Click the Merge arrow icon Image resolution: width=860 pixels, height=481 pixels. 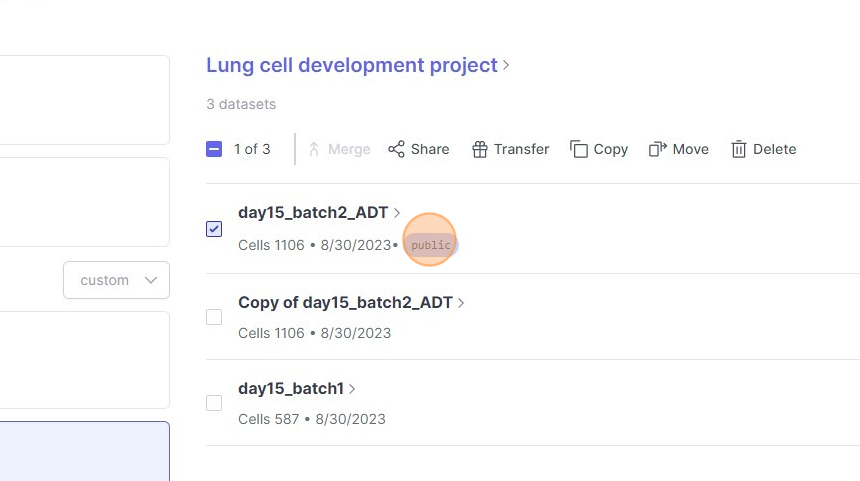tap(314, 149)
